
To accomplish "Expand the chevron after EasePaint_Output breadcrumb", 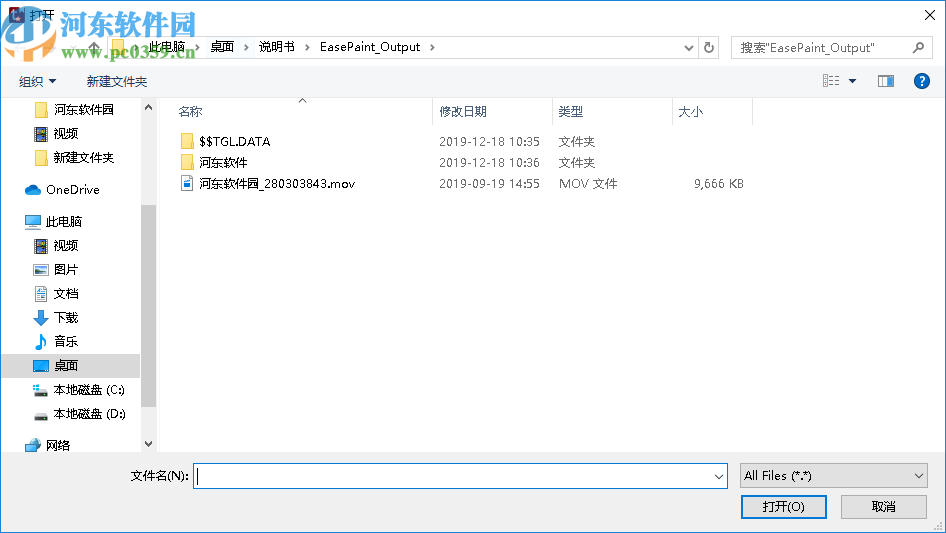I will pos(432,47).
